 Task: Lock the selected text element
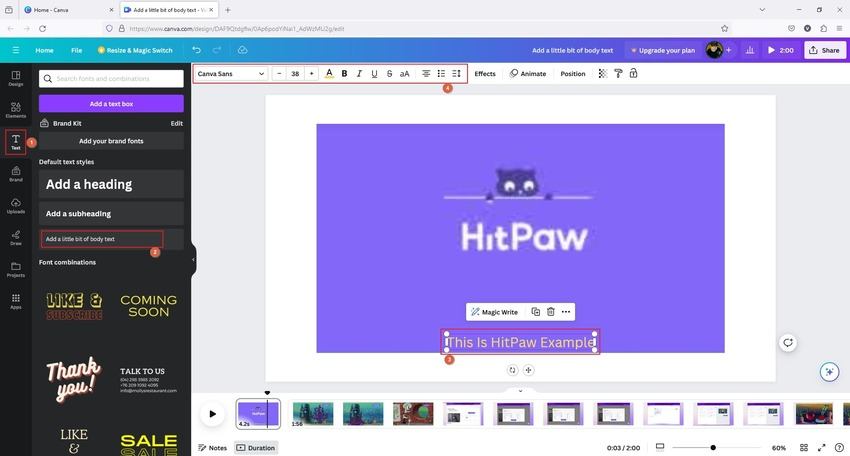coord(633,74)
